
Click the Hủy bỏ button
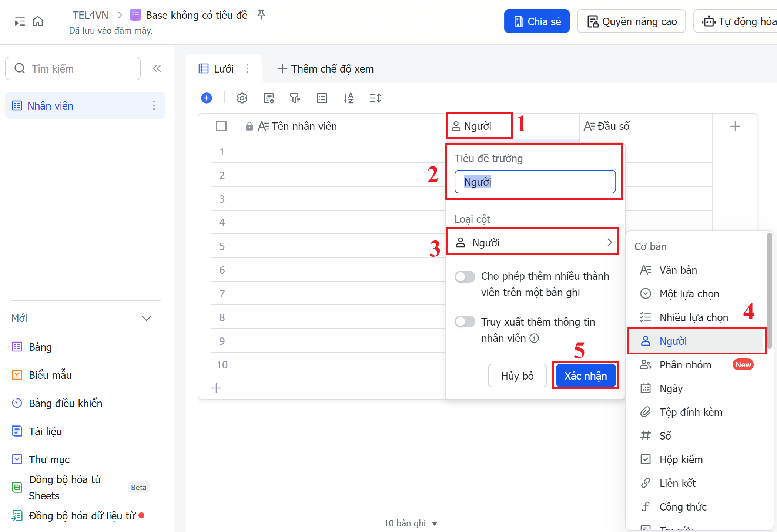coord(517,376)
